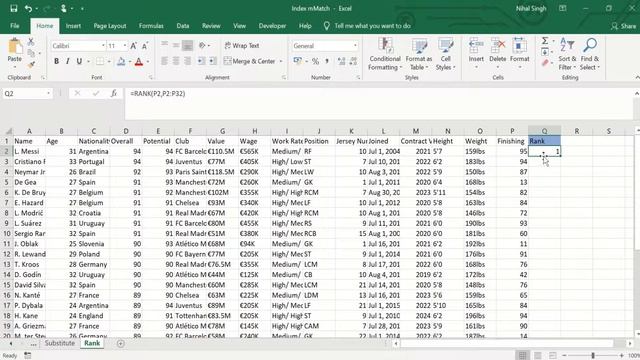
Task: Click the Name Box showing Q2
Action: coord(27,93)
